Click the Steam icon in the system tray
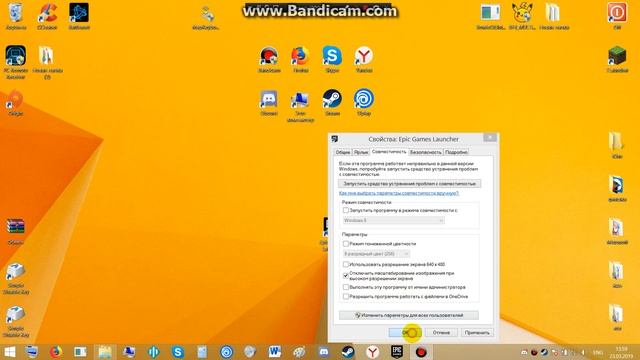Image resolution: width=640 pixels, height=360 pixels. coord(544,352)
